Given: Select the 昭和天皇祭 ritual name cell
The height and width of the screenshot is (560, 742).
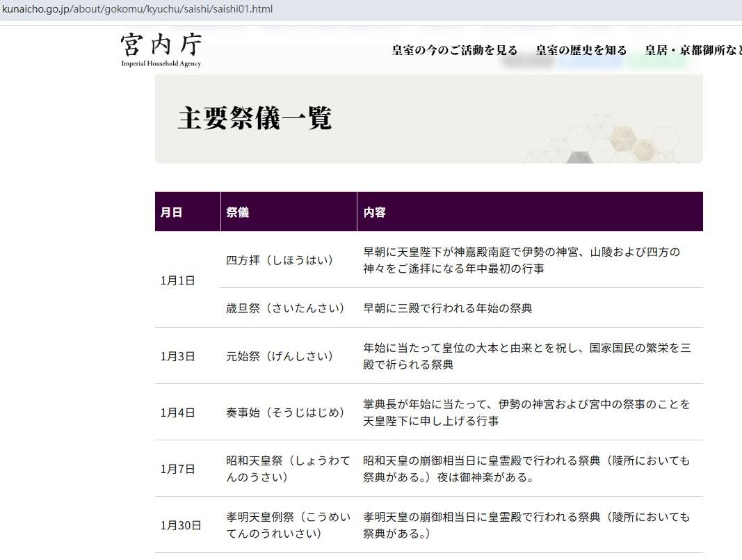Looking at the screenshot, I should [x=287, y=469].
